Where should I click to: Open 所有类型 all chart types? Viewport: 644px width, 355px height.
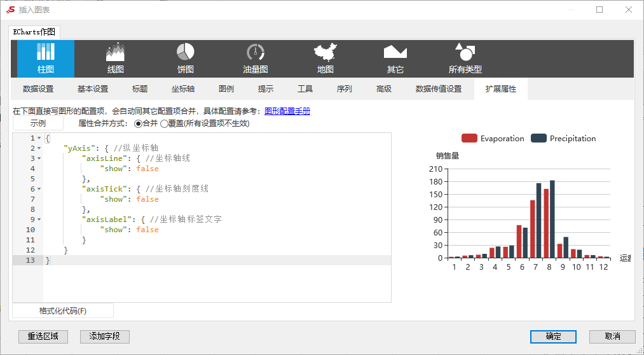[465, 59]
